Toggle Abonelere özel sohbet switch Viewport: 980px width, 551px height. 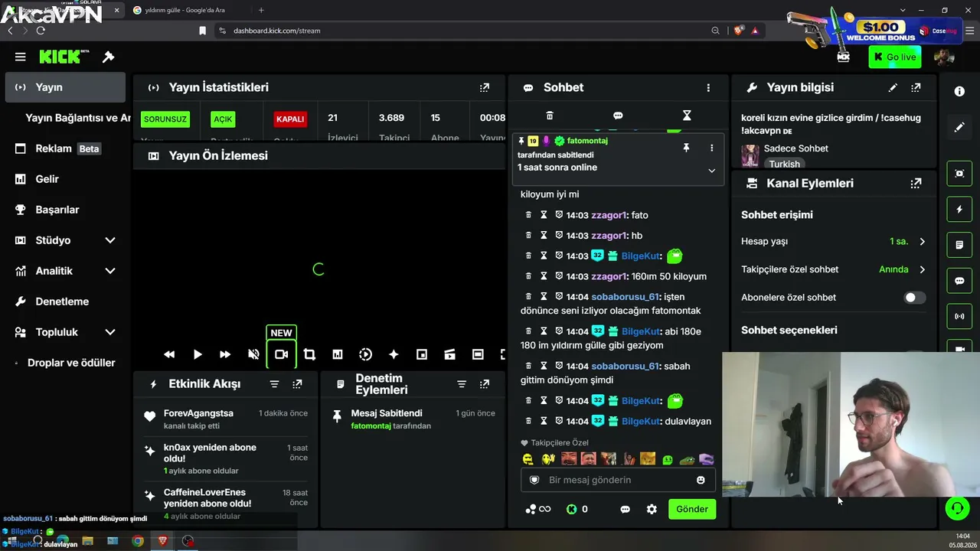pyautogui.click(x=914, y=298)
